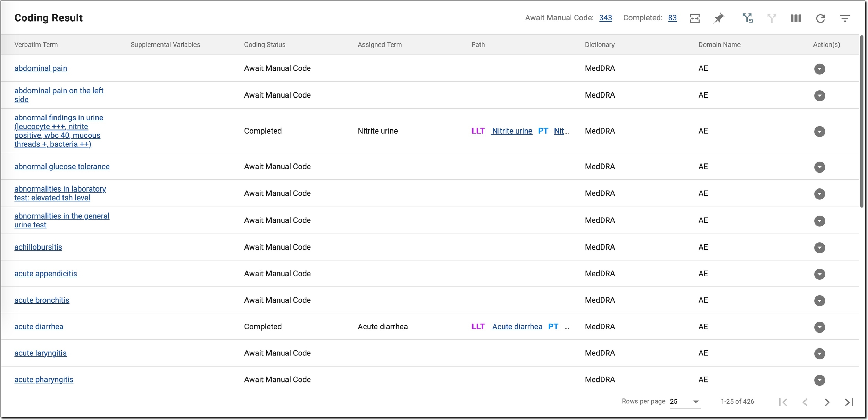Click the truncated PT Nit... path link

[x=561, y=131]
